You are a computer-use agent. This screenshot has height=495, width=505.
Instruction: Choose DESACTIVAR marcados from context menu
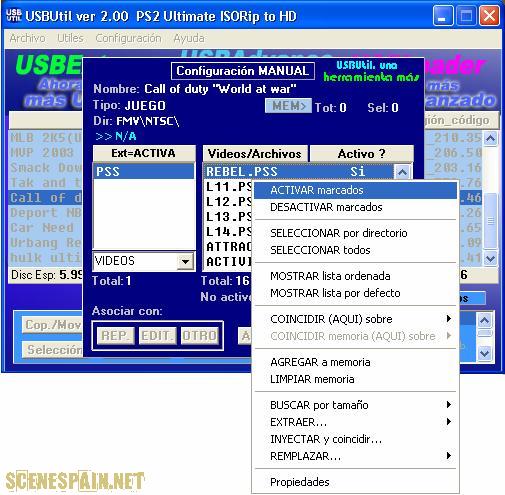pos(355,207)
